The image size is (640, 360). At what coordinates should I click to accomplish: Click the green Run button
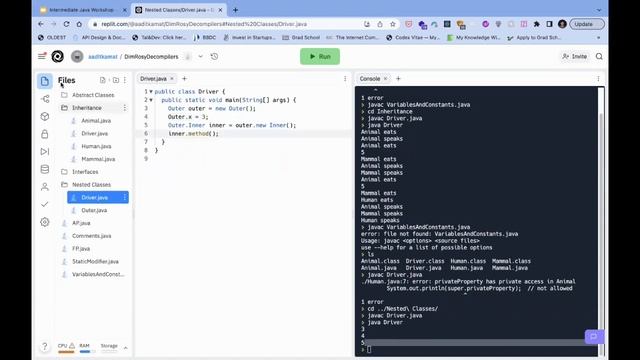point(320,56)
